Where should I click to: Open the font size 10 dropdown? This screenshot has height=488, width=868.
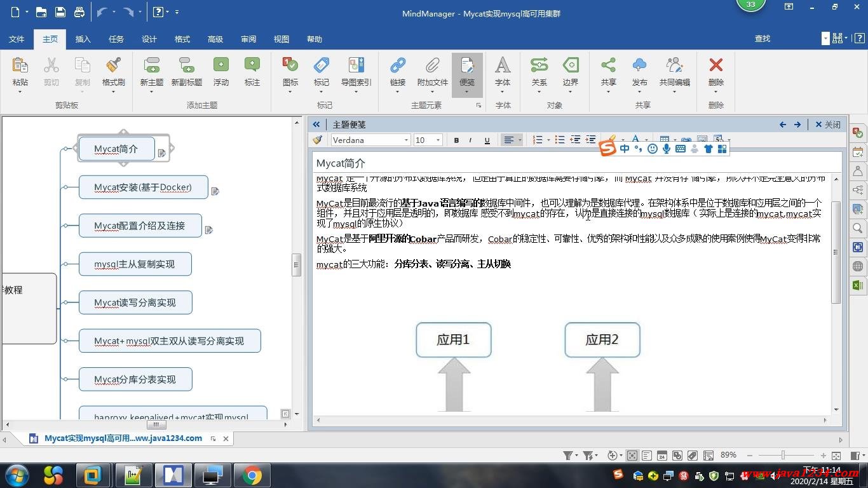tap(438, 140)
